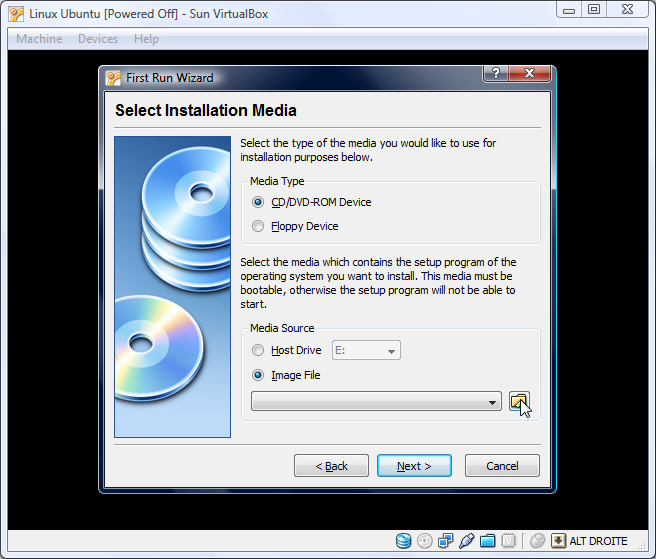This screenshot has height=559, width=656.
Task: Click the host key arrow icon
Action: tap(559, 541)
